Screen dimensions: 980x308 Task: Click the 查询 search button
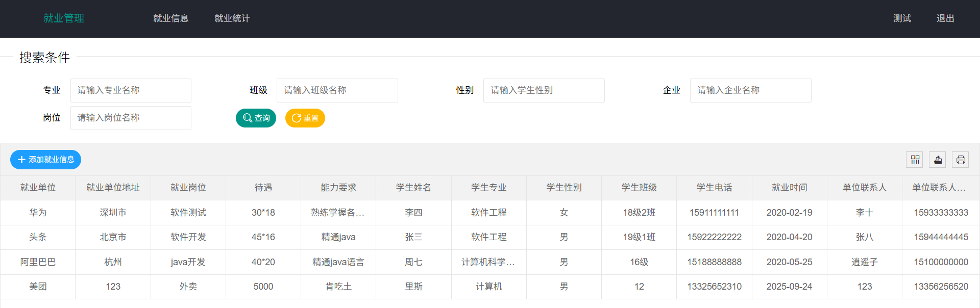point(256,118)
